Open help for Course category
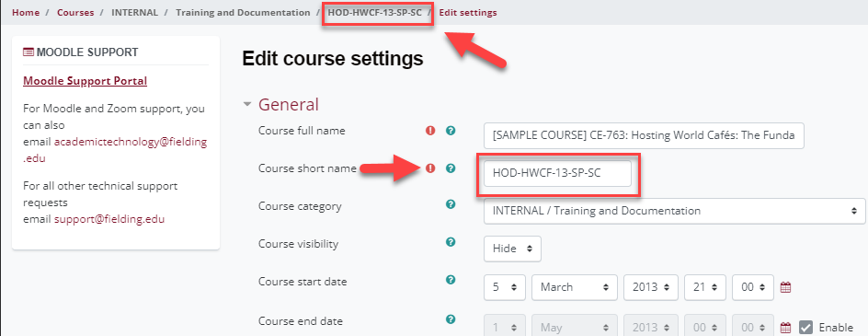This screenshot has width=868, height=336. click(451, 204)
